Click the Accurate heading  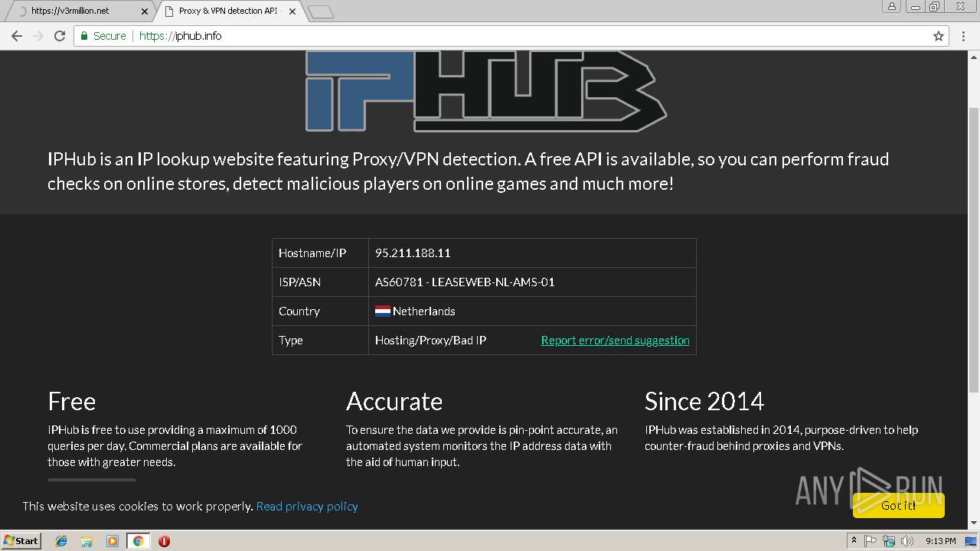(394, 401)
